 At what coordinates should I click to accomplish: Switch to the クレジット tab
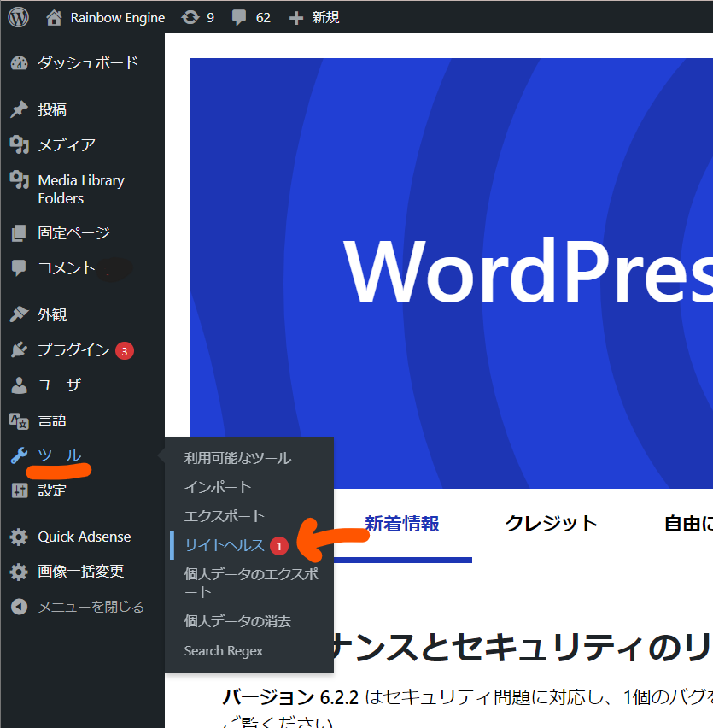(551, 524)
